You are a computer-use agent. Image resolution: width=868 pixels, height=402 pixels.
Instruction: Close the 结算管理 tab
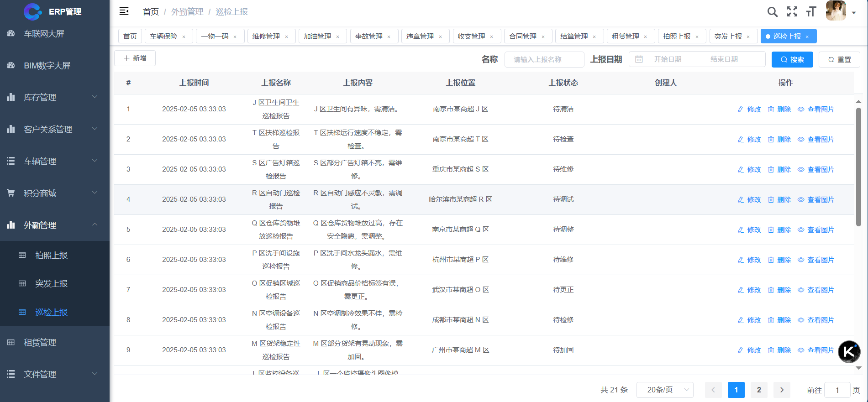(594, 37)
